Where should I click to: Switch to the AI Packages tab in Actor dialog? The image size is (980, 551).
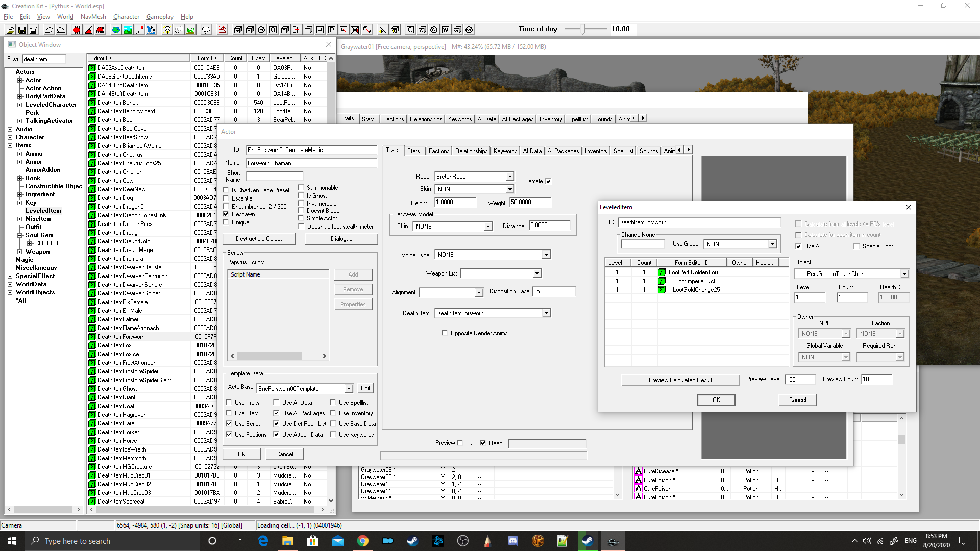pos(563,151)
